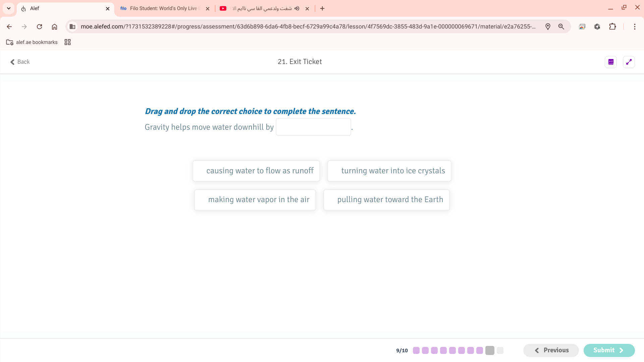Screen dimensions: 644x362
Task: Open Chrome three-dot menu
Action: [x=634, y=26]
